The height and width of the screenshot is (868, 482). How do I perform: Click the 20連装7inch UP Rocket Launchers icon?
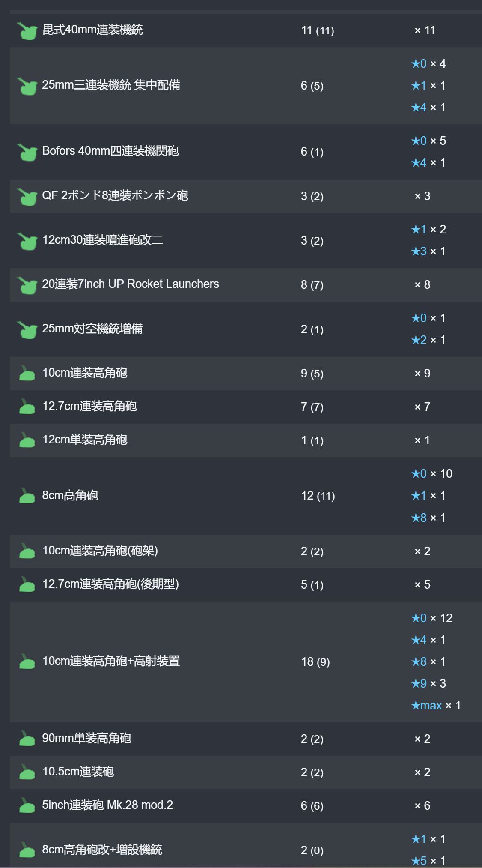pos(27,285)
